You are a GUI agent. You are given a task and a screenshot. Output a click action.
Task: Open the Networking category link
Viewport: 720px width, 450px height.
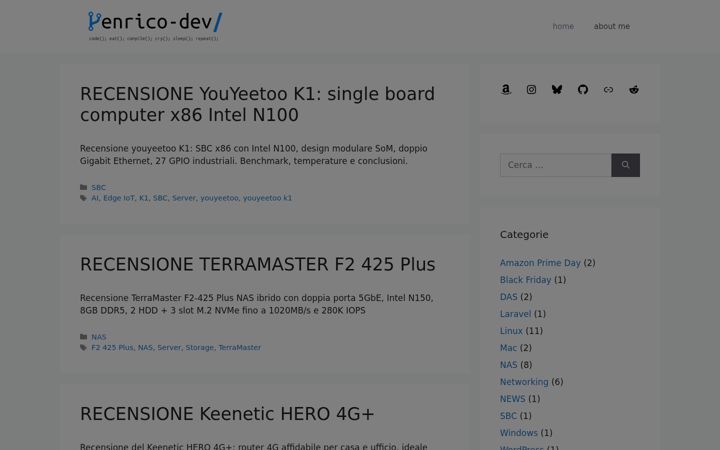pyautogui.click(x=524, y=382)
